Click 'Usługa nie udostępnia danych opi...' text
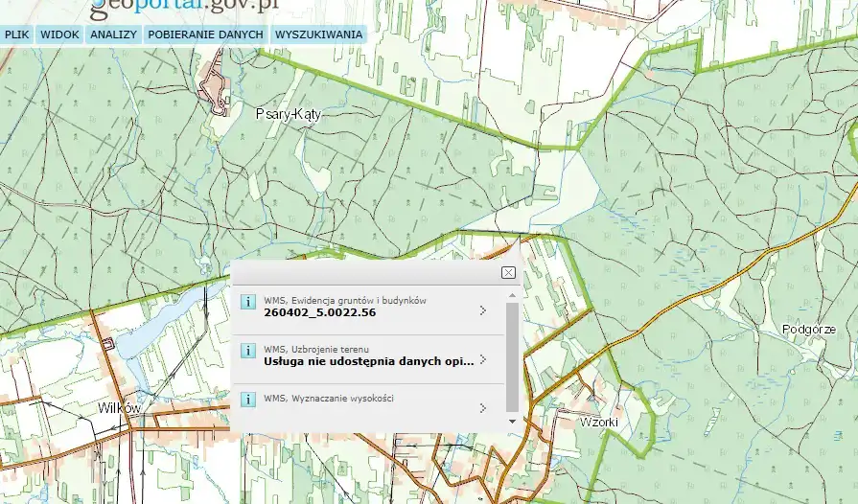Viewport: 858px width, 504px height. (368, 361)
